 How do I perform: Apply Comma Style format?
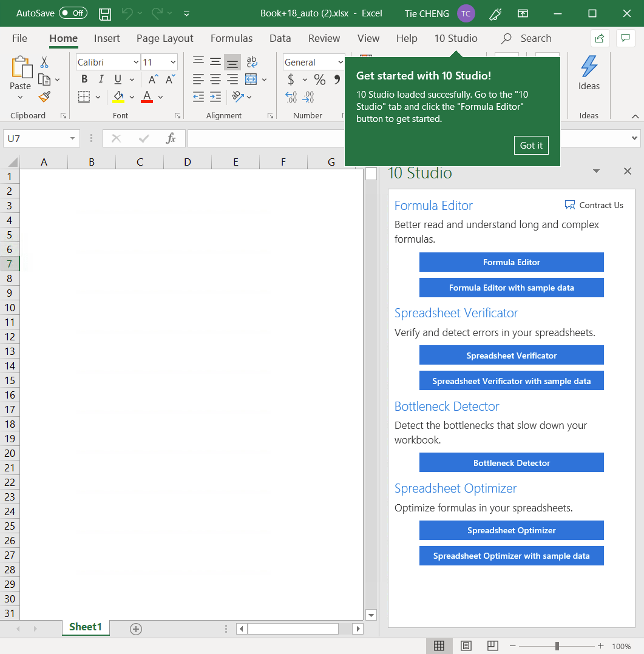337,79
